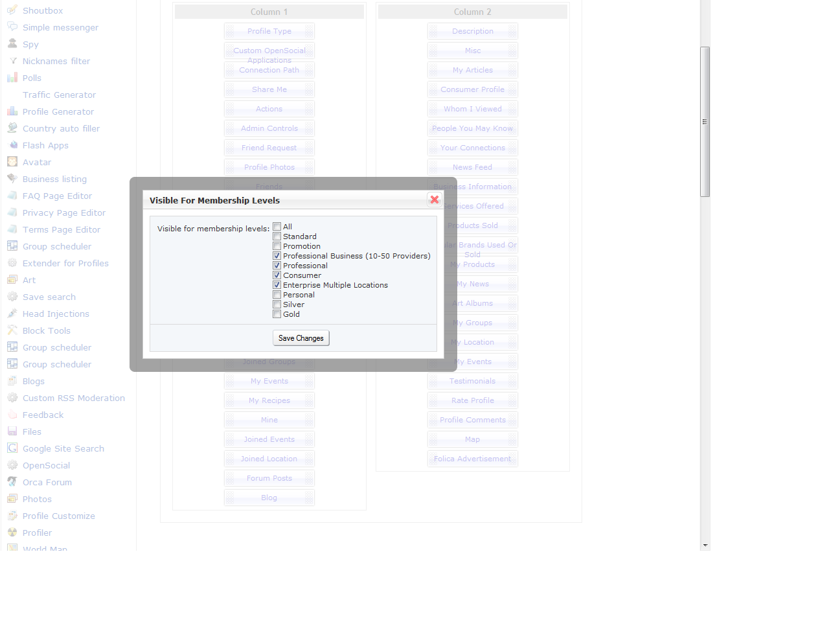Click the Custom RSS Moderation icon

coord(12,398)
